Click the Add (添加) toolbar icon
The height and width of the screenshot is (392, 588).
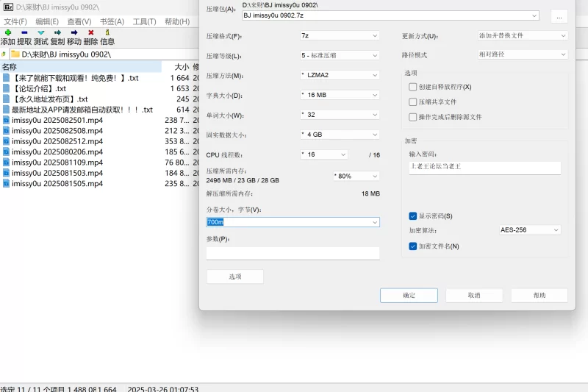pyautogui.click(x=8, y=32)
